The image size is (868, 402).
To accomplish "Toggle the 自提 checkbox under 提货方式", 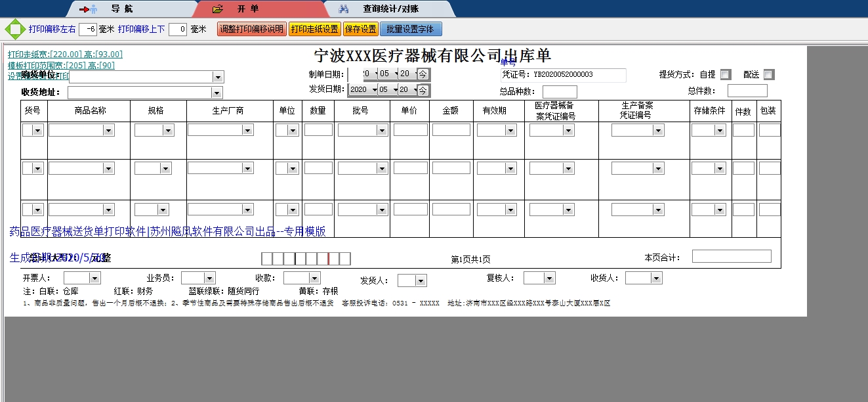I will 724,74.
